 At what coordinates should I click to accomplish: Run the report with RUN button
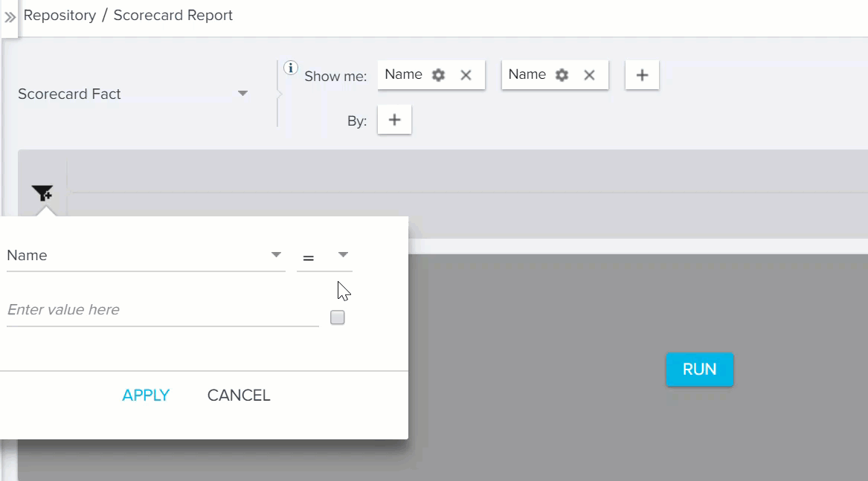(700, 369)
